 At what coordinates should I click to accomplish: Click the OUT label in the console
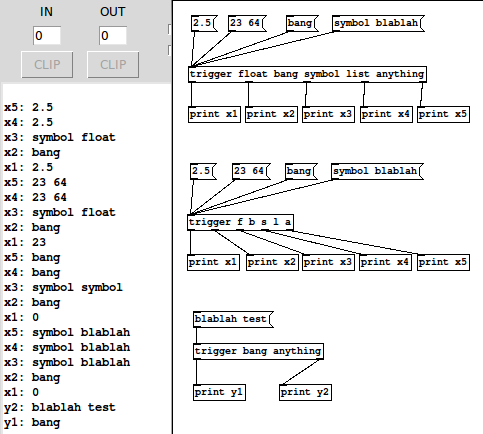(113, 12)
